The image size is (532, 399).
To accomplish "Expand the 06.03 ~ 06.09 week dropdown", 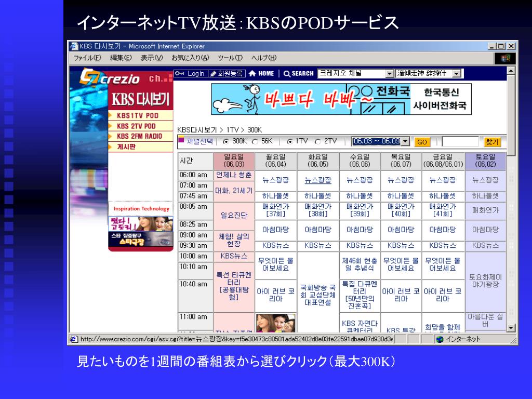I will (381, 141).
